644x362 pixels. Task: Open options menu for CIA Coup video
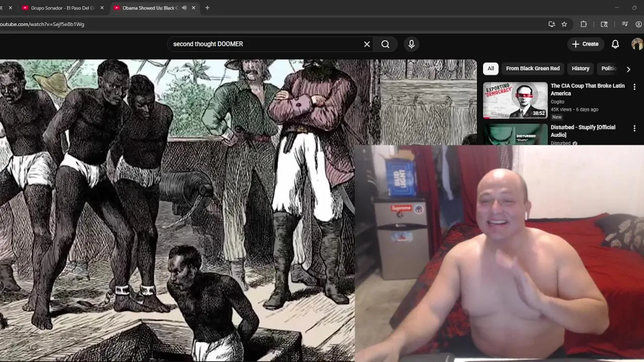(634, 87)
